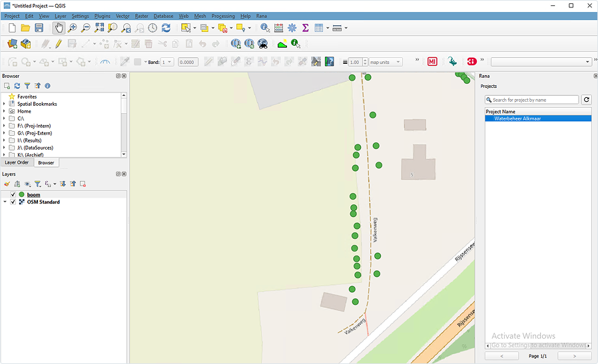Toggle OSM Standard layer visibility checkbox
Screen dimensions: 598x364
[13, 202]
